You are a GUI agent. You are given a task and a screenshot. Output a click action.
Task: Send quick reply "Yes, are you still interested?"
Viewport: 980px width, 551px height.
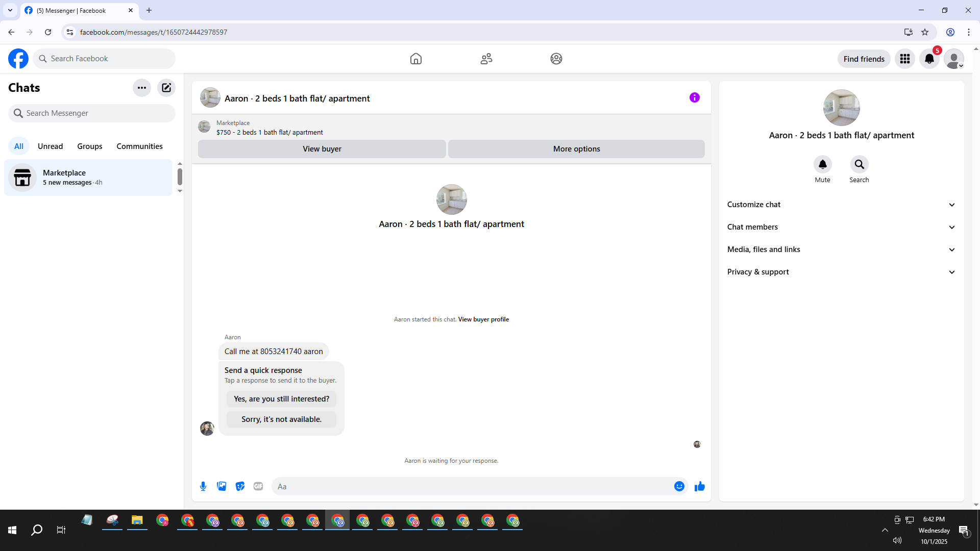coord(282,399)
